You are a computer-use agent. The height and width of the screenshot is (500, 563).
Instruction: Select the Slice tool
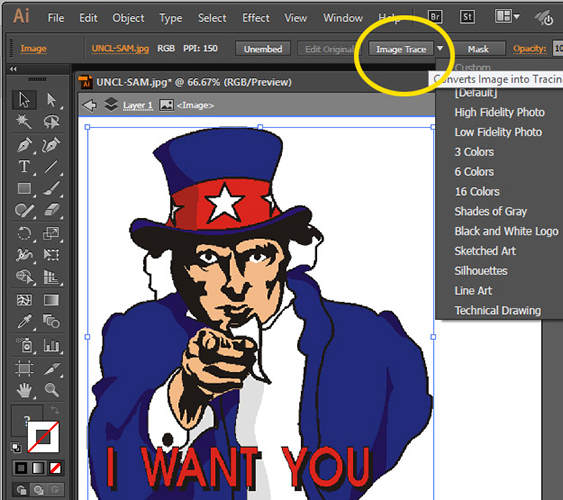[51, 369]
